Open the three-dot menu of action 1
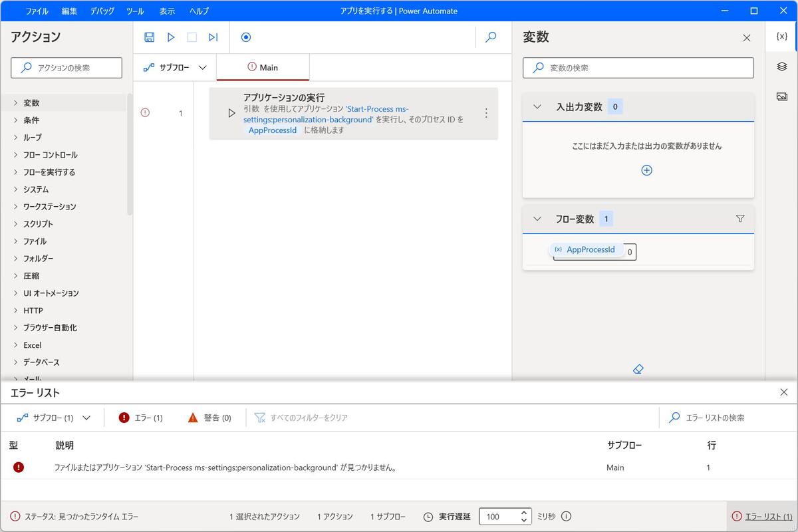Image resolution: width=798 pixels, height=532 pixels. [x=486, y=113]
